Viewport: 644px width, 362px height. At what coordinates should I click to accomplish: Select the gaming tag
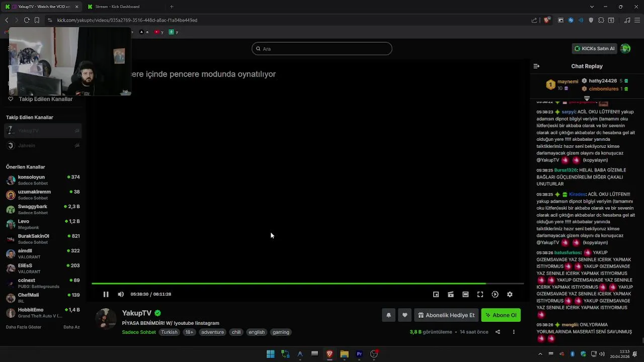point(281,332)
